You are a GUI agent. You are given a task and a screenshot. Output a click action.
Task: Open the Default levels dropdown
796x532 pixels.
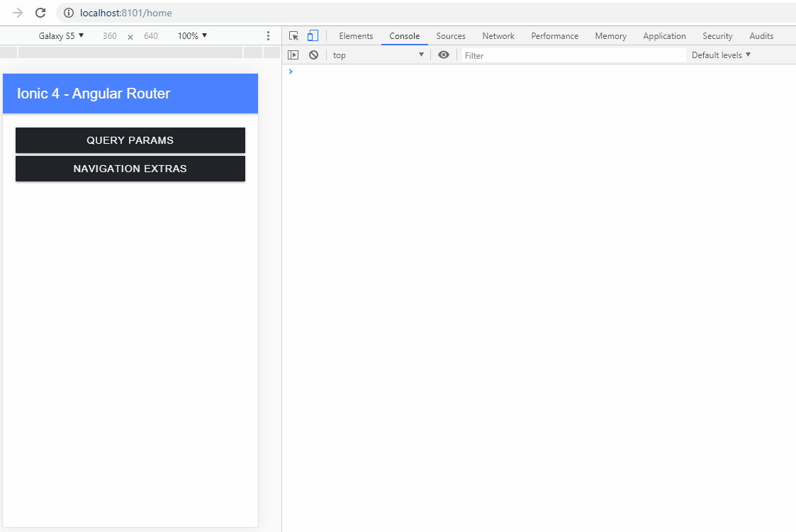click(721, 55)
